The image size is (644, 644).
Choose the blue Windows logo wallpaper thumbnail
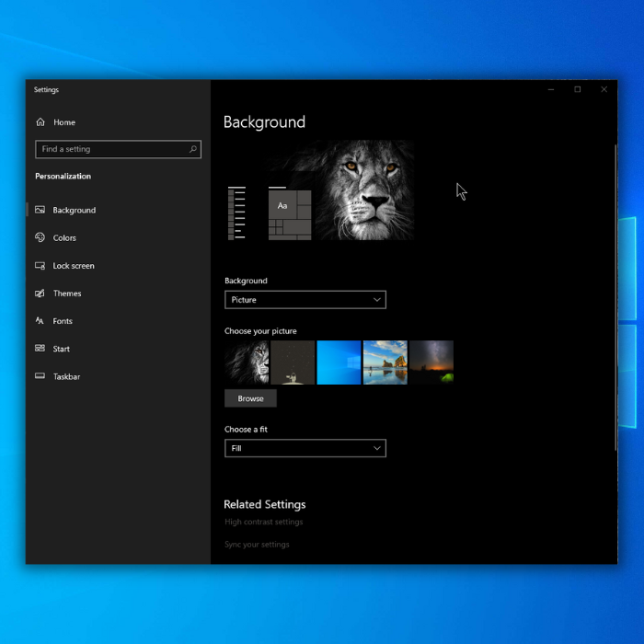(339, 362)
